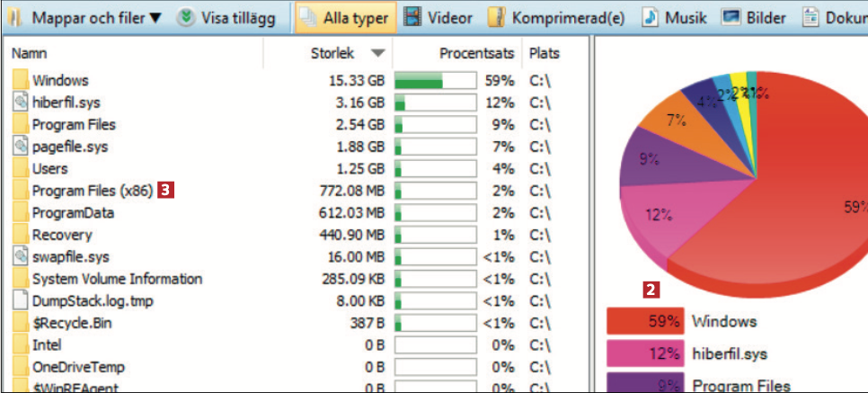Click the DumpStack.log.tmp file icon
The width and height of the screenshot is (868, 393).
coord(21,300)
